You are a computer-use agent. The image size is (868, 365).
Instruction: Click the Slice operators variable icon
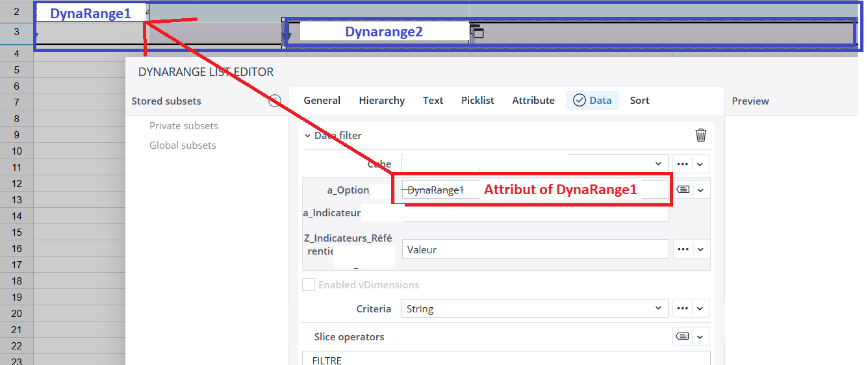coord(682,336)
